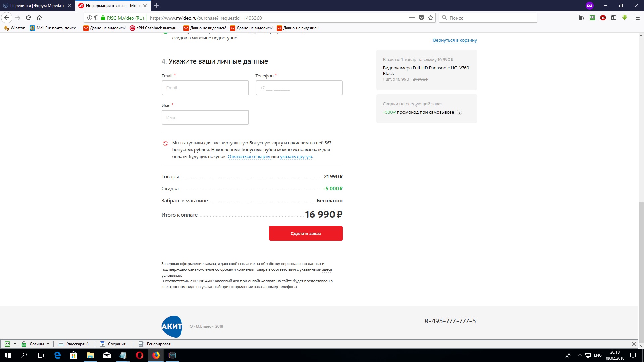
Task: Open RoboForm icon dropdown arrow
Action: 15,344
